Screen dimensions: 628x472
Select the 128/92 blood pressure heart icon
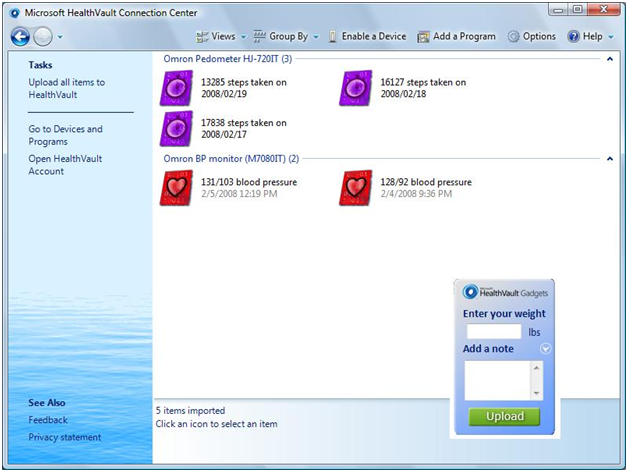click(356, 188)
